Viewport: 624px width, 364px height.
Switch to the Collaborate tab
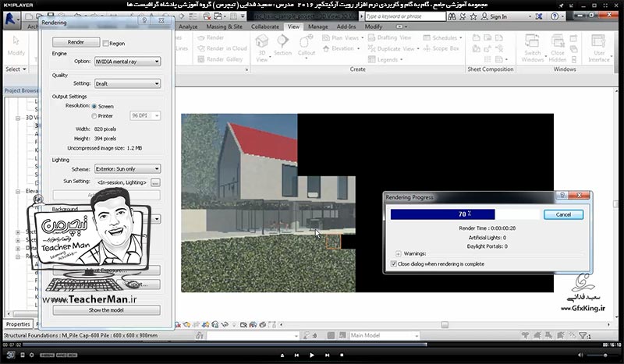pos(265,27)
